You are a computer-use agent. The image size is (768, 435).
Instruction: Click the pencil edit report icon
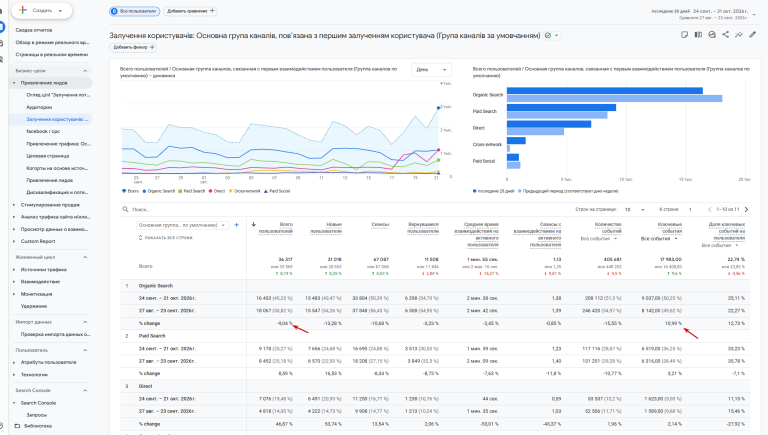pyautogui.click(x=753, y=34)
